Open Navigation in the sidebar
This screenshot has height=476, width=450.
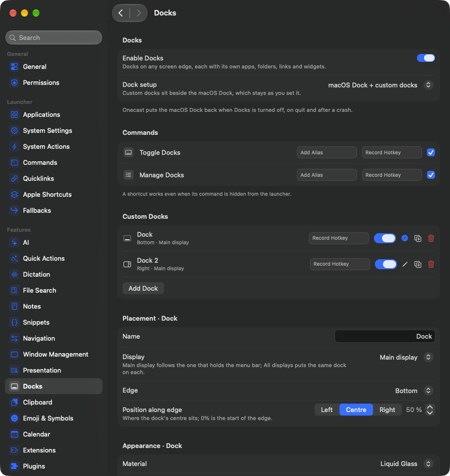pyautogui.click(x=54, y=339)
